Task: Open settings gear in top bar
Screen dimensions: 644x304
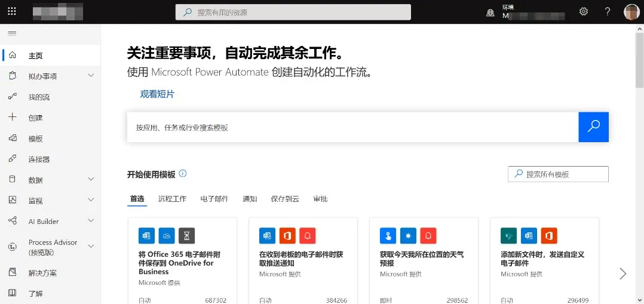Action: 584,11
